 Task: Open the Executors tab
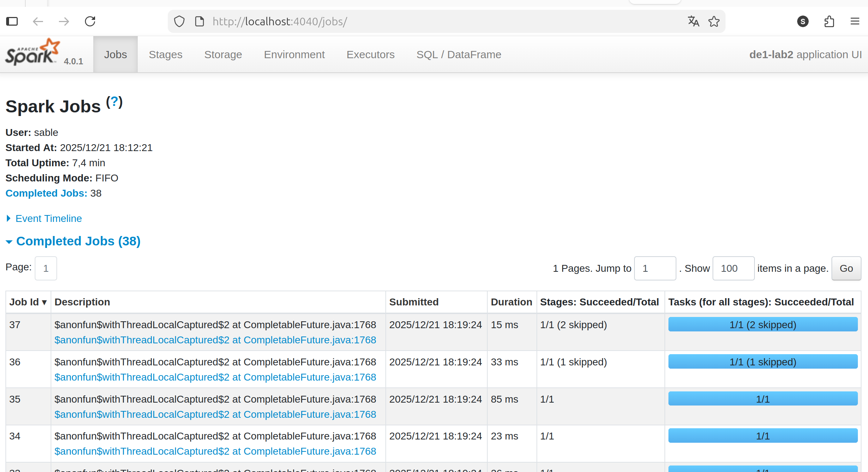(x=370, y=54)
